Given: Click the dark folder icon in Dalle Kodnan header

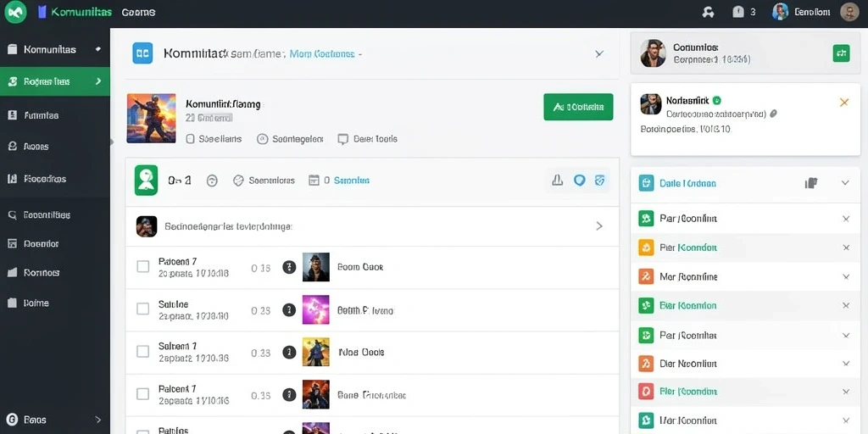Looking at the screenshot, I should [811, 183].
